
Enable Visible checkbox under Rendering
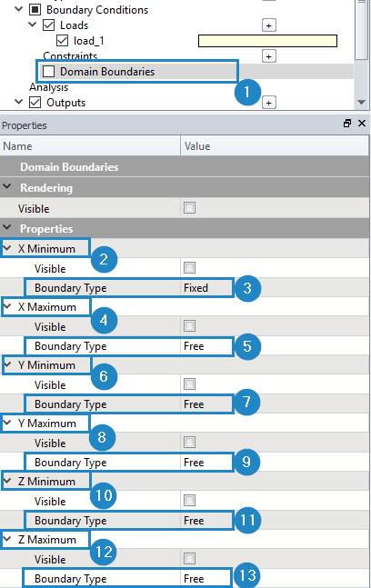(x=189, y=208)
